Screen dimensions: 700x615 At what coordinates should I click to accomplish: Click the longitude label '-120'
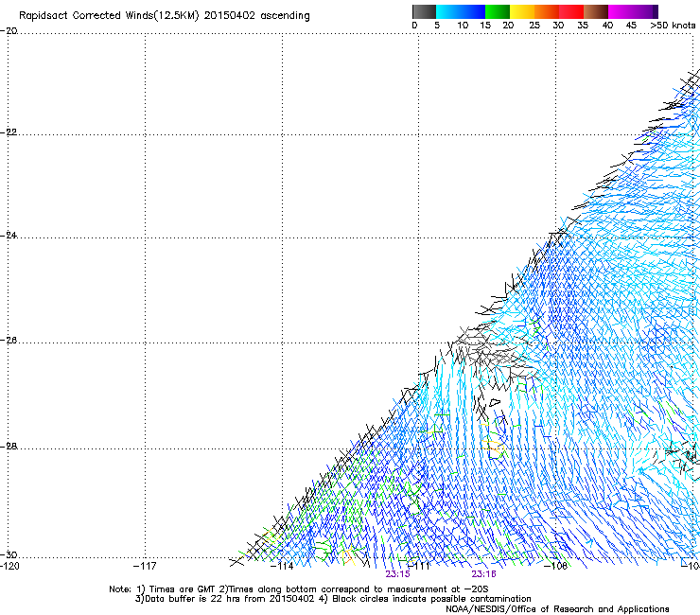pyautogui.click(x=9, y=566)
